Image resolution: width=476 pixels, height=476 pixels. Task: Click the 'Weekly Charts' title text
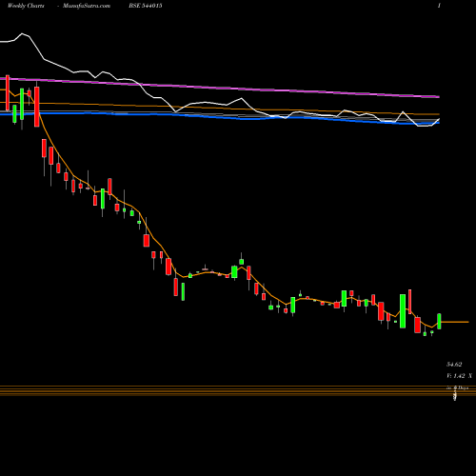pyautogui.click(x=26, y=6)
